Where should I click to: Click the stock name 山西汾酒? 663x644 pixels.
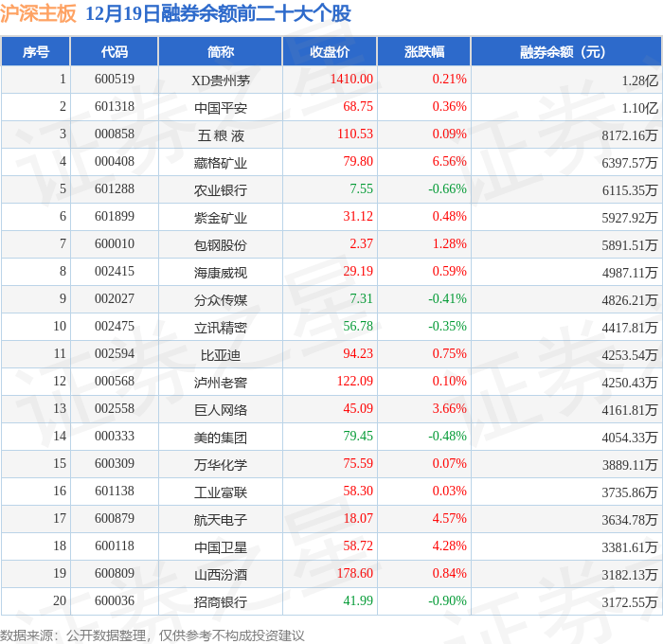pyautogui.click(x=221, y=575)
